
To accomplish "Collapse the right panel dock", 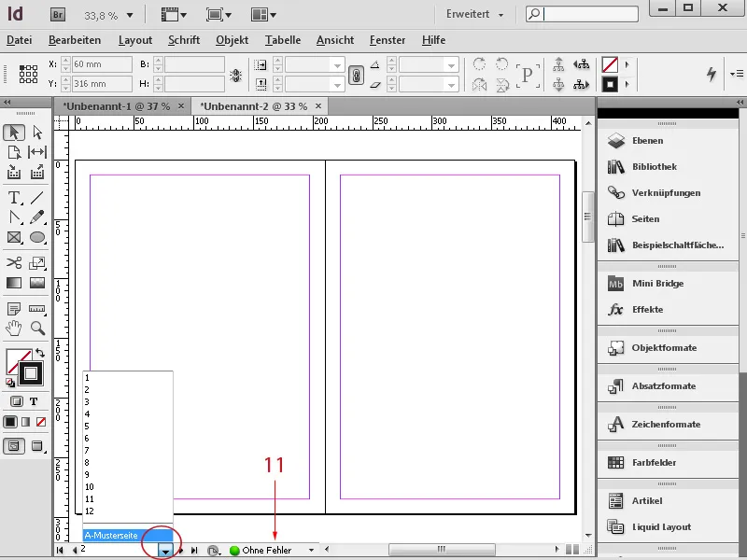I will (740, 102).
